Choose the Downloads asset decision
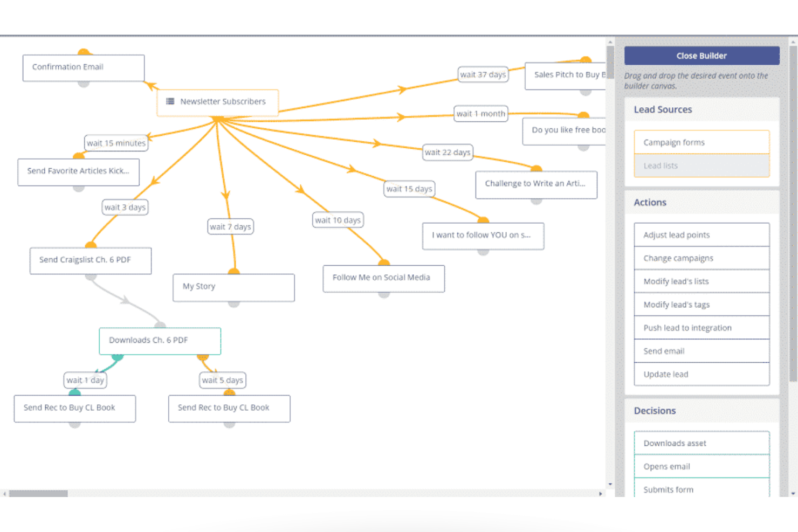 (701, 443)
